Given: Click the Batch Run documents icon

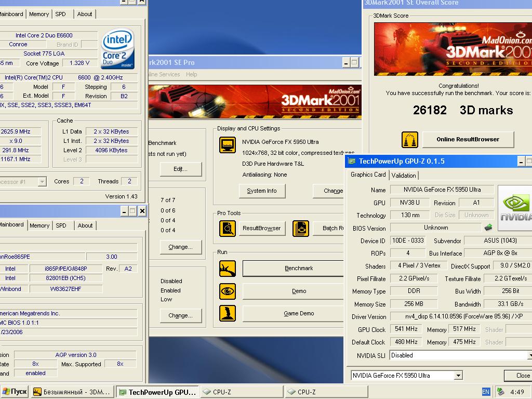Looking at the screenshot, I should (301, 229).
